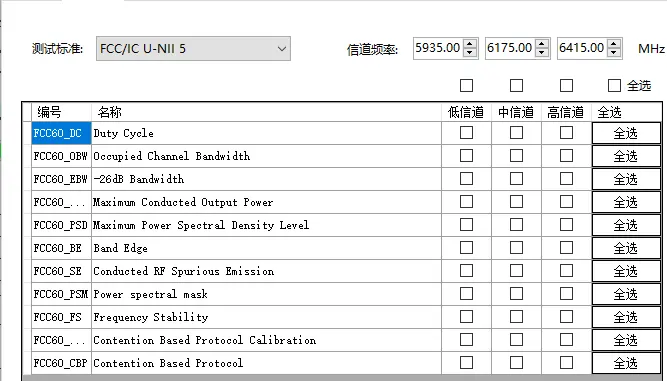This screenshot has height=381, width=667.
Task: Click 全选 button in Contention Based Protocol Calibration row
Action: coord(626,340)
